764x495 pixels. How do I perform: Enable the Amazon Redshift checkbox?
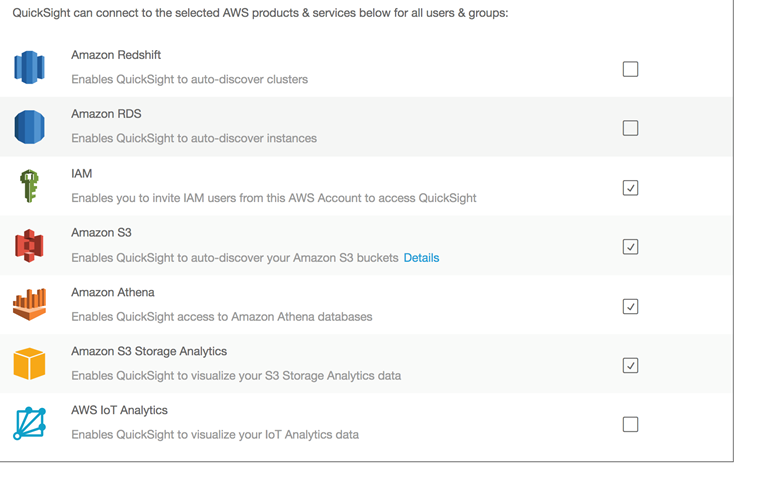point(630,69)
